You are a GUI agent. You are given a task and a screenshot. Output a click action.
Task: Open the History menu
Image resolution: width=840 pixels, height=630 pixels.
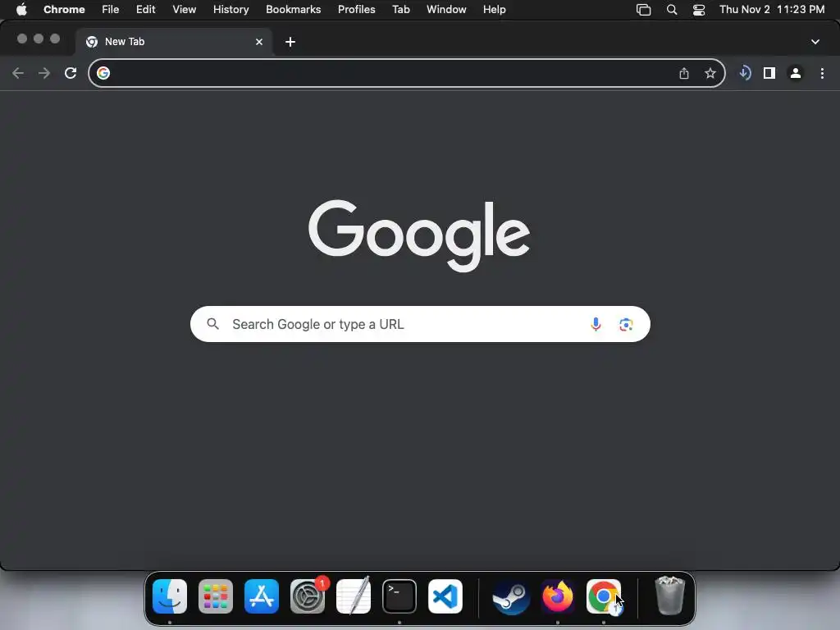pyautogui.click(x=231, y=10)
